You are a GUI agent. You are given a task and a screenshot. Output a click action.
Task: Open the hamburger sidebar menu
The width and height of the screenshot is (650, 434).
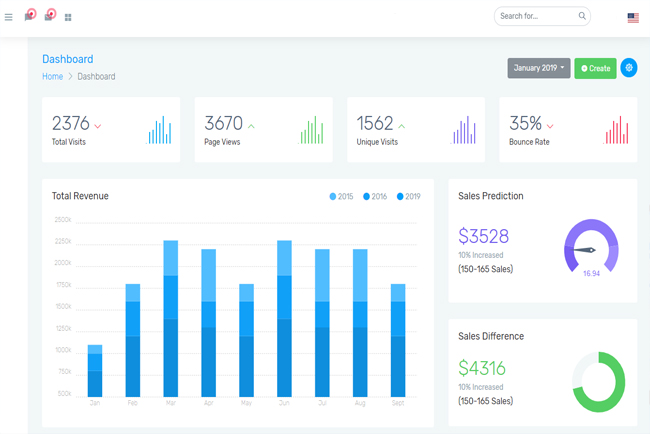click(x=9, y=17)
